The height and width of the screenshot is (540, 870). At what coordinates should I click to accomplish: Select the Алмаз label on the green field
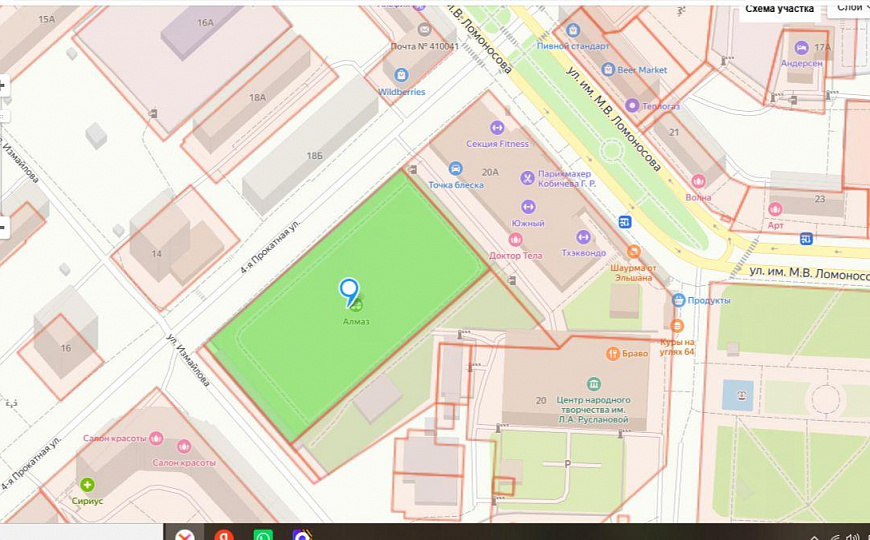tap(356, 321)
